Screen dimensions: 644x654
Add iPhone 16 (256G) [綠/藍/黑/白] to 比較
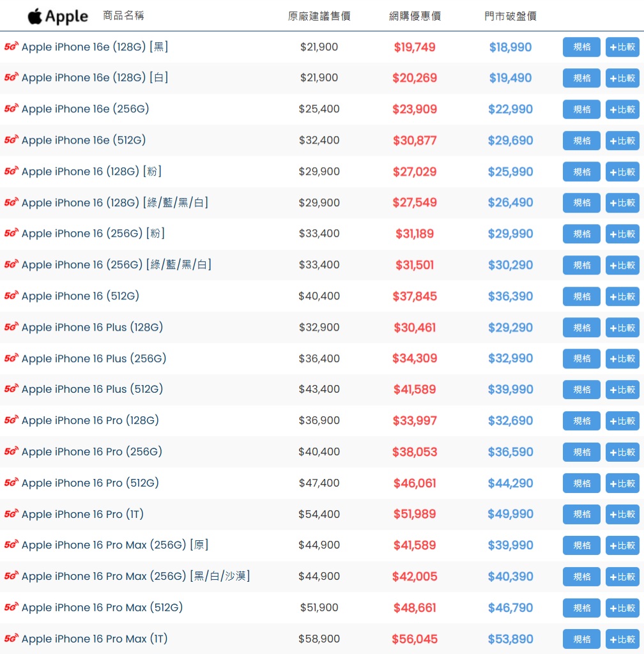tap(622, 265)
